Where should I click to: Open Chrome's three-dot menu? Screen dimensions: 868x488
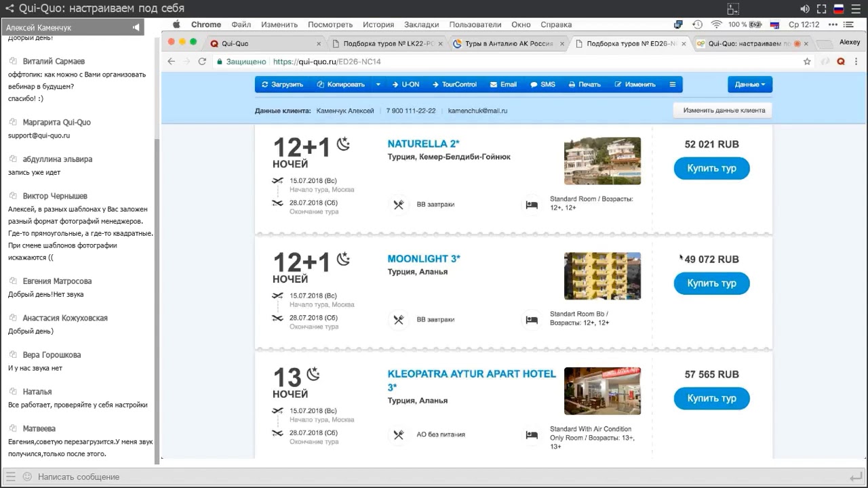coord(856,61)
